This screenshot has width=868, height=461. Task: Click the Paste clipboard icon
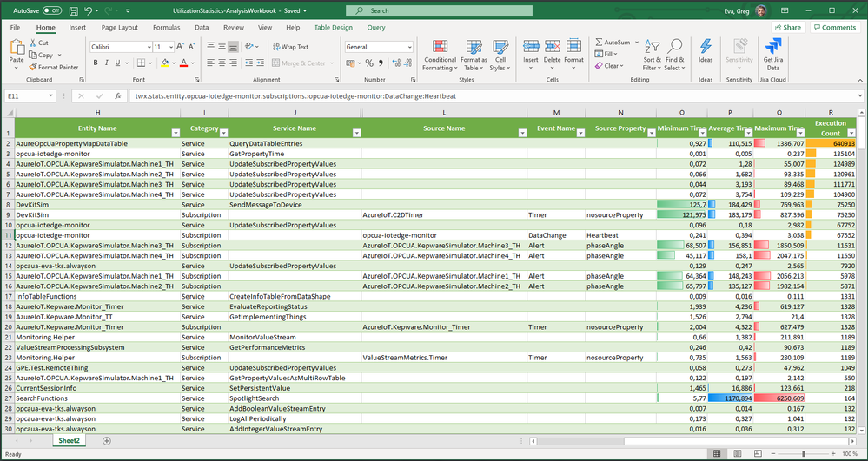click(x=17, y=48)
